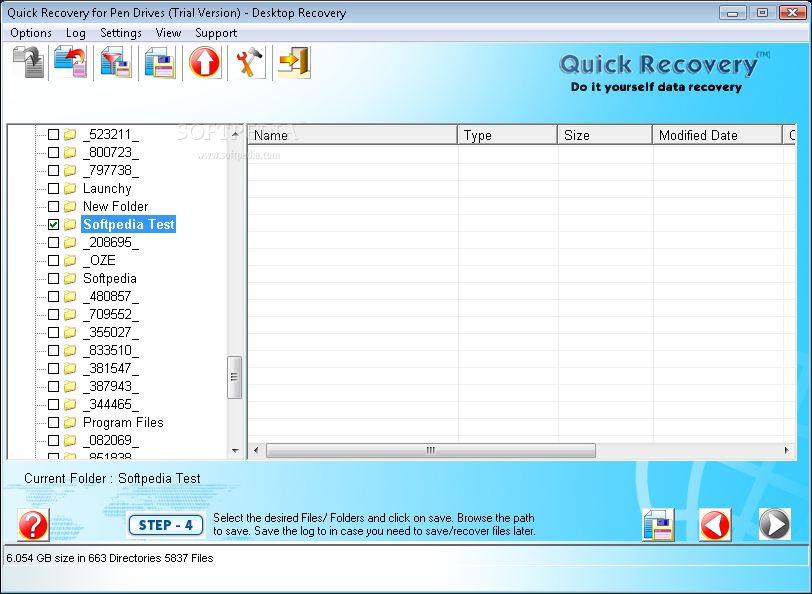Select the Softpedia tree folder
812x594 pixels.
(110, 279)
